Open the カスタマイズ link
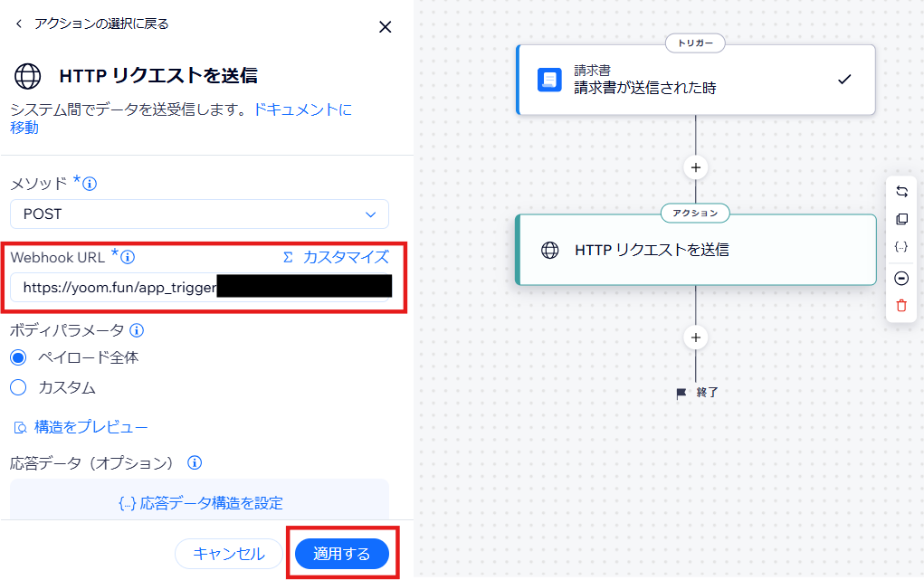 337,257
